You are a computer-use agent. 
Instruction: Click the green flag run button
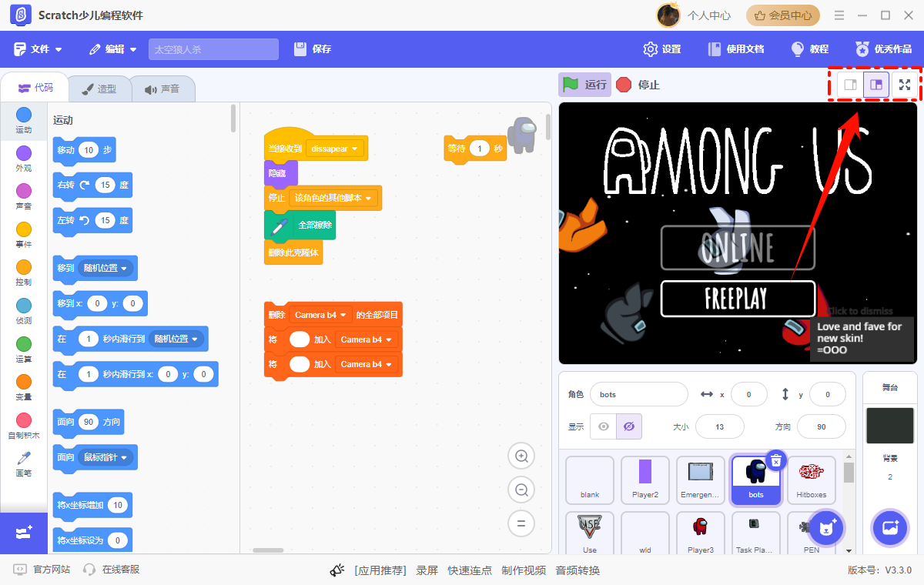coord(584,85)
